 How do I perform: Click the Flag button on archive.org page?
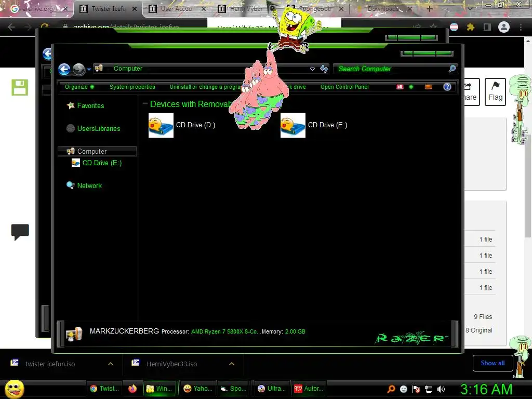pos(495,91)
